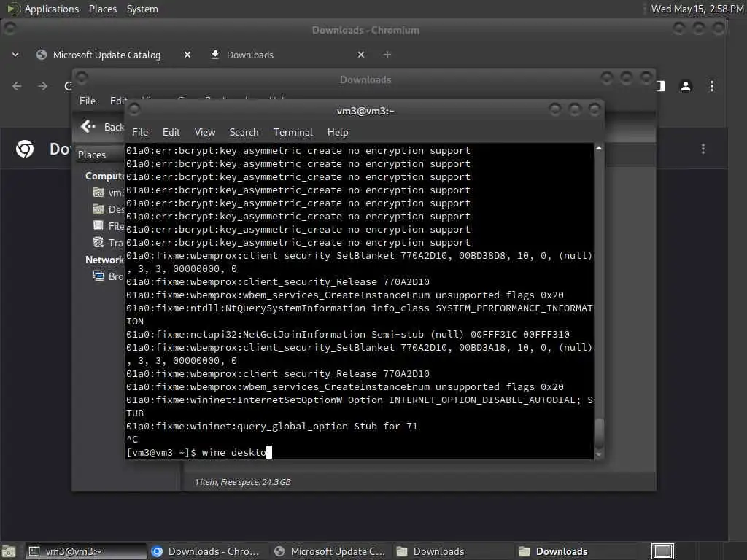Close the Downloads tab in Chromium

[x=360, y=55]
